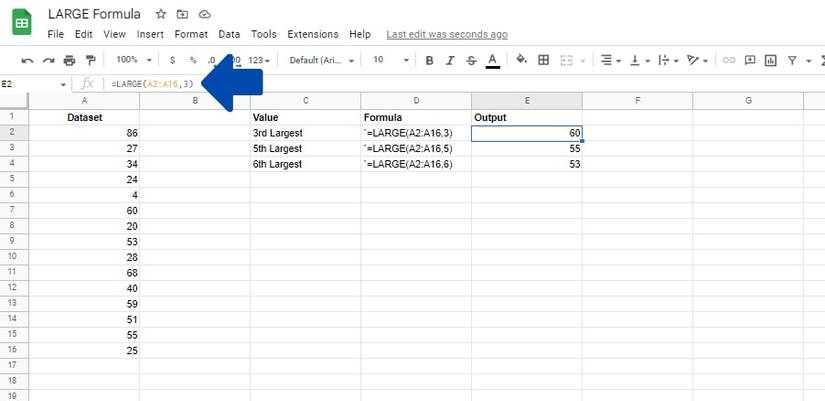The width and height of the screenshot is (825, 401).
Task: Open the Extensions menu
Action: tap(313, 34)
